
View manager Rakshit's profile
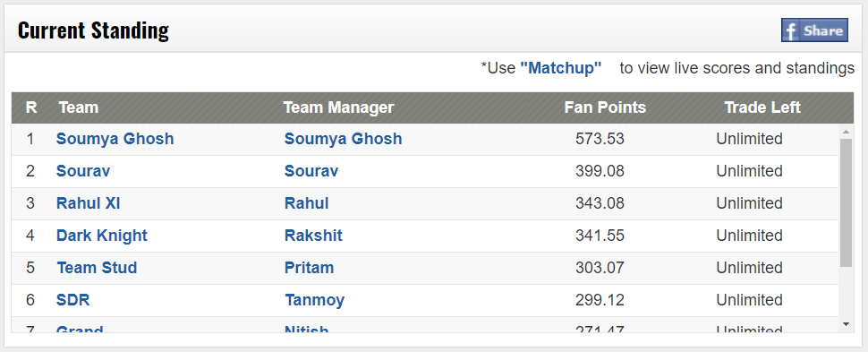point(313,235)
